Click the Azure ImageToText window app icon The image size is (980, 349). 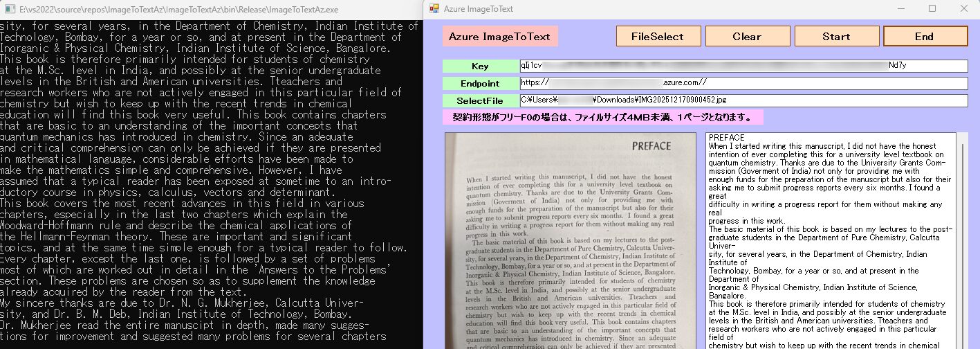[x=434, y=9]
